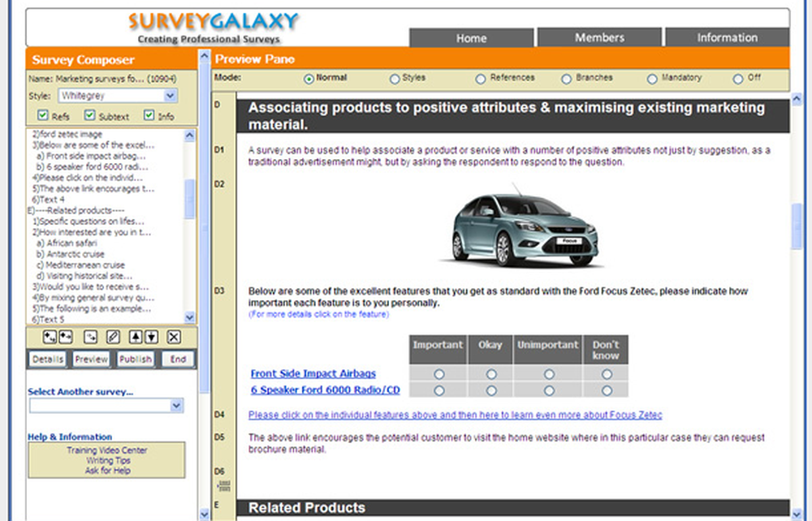Screen dimensions: 812x521
Task: Select tree item 'c) Mediterranean cruise'
Action: 80,265
